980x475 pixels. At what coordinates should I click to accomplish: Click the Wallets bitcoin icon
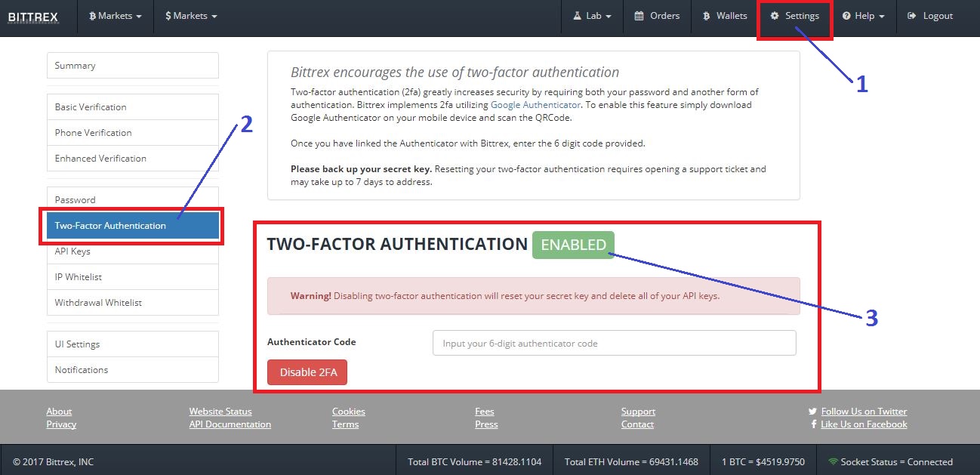[x=707, y=16]
